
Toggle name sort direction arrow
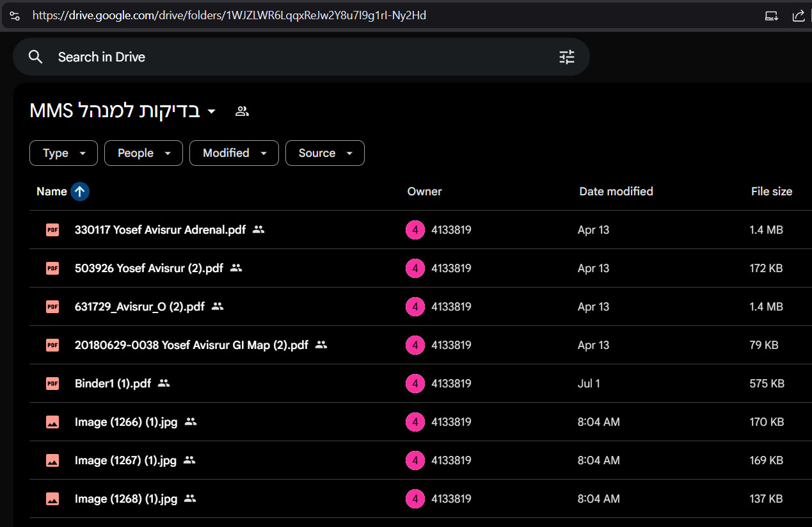[80, 191]
